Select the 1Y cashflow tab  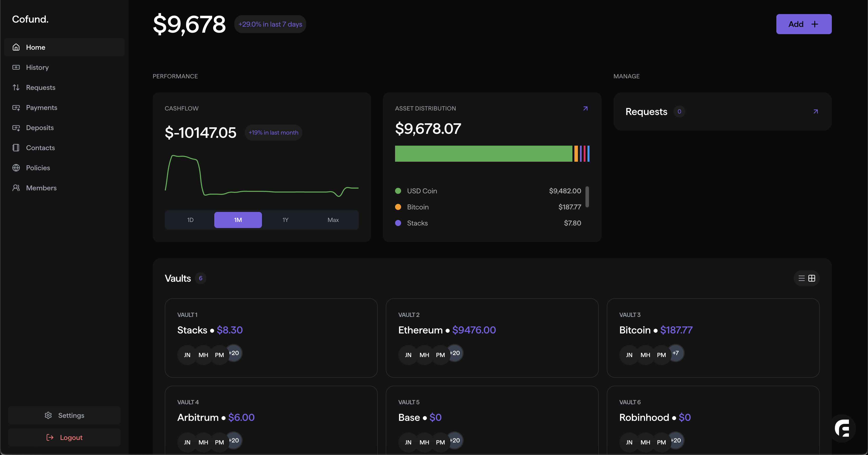[285, 220]
